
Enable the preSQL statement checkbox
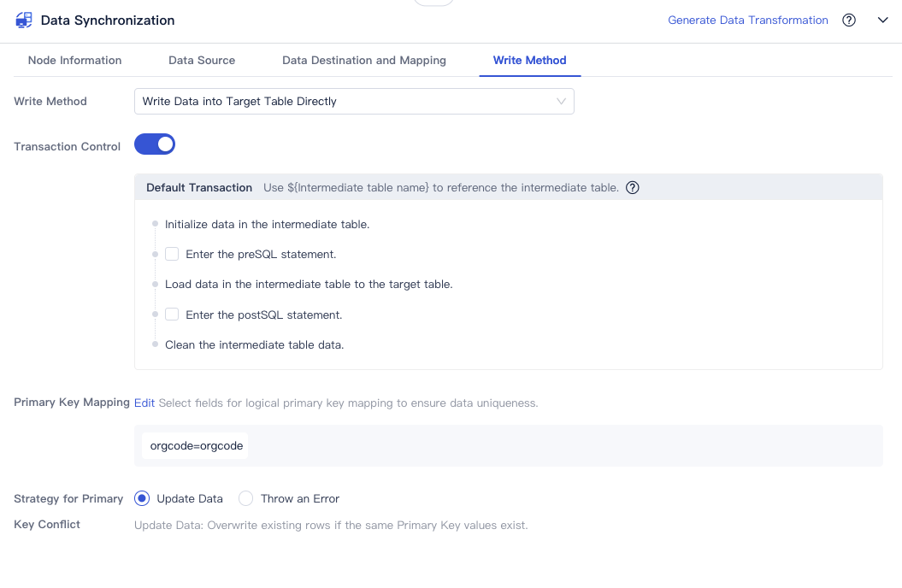point(172,254)
